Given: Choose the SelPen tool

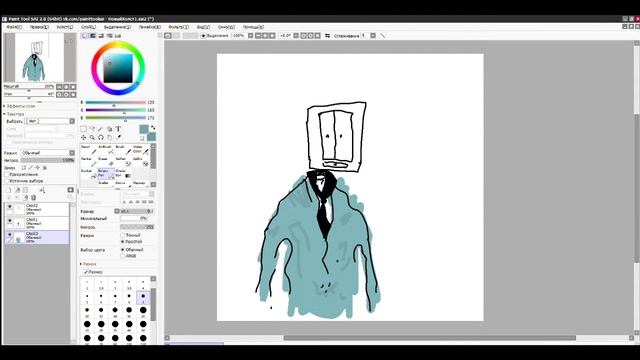Looking at the screenshot, I should click(123, 162).
